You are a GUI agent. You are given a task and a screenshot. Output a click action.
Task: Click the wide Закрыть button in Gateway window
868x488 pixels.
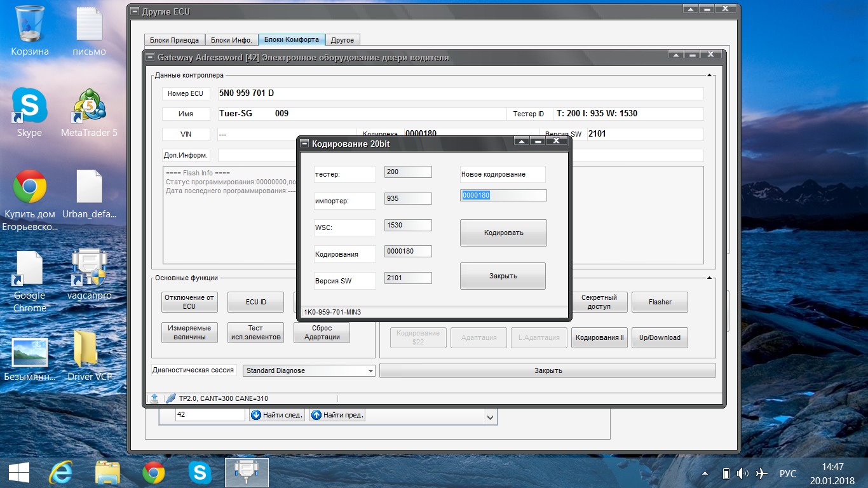[547, 370]
